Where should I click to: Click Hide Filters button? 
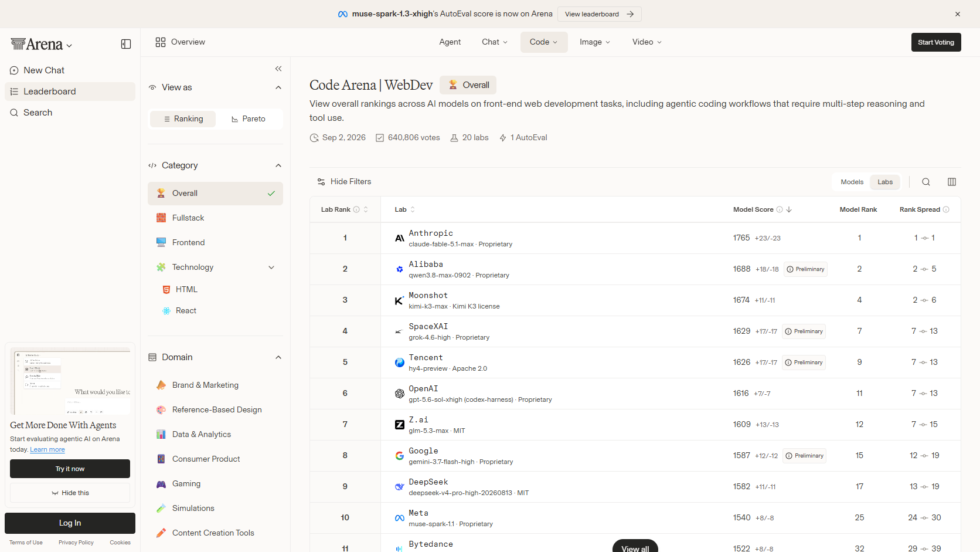click(x=344, y=182)
